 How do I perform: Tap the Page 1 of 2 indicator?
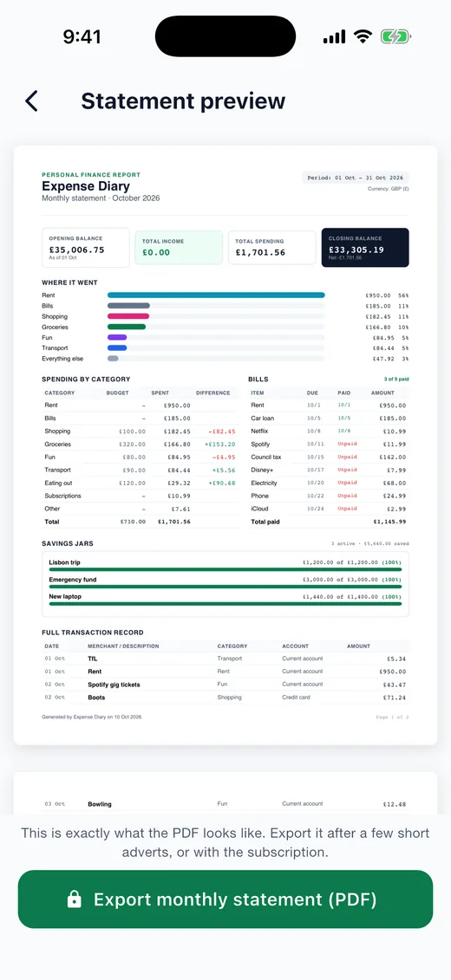(393, 717)
